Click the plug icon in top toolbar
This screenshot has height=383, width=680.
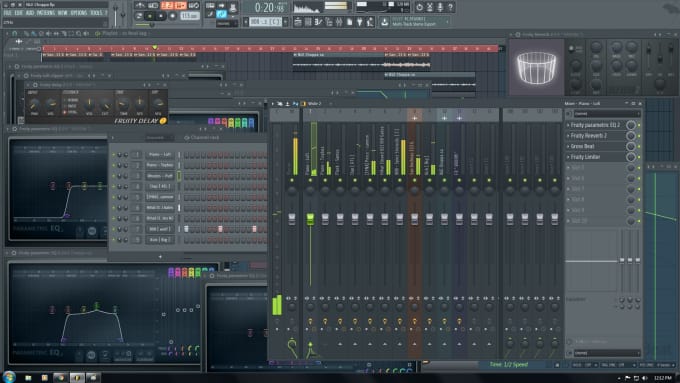(360, 22)
